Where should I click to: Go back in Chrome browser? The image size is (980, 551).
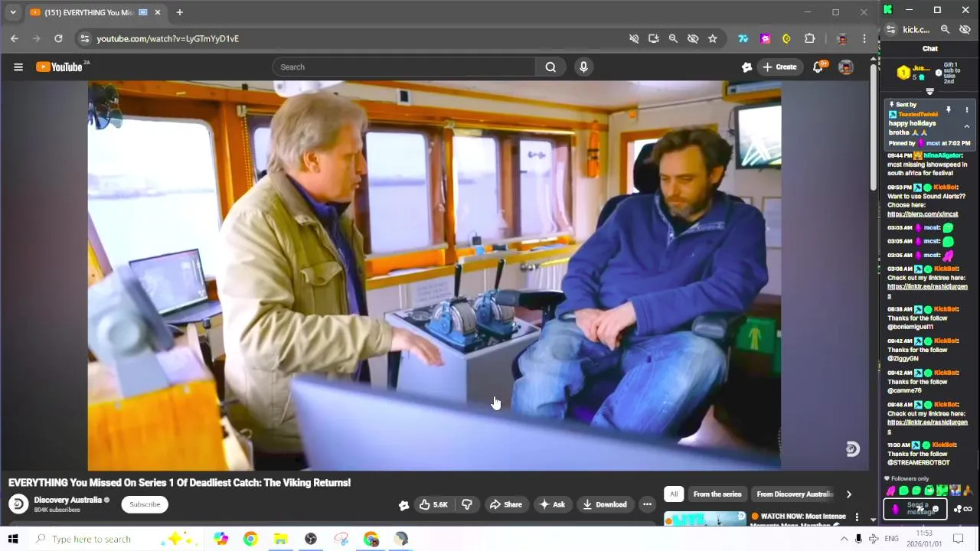[x=15, y=38]
